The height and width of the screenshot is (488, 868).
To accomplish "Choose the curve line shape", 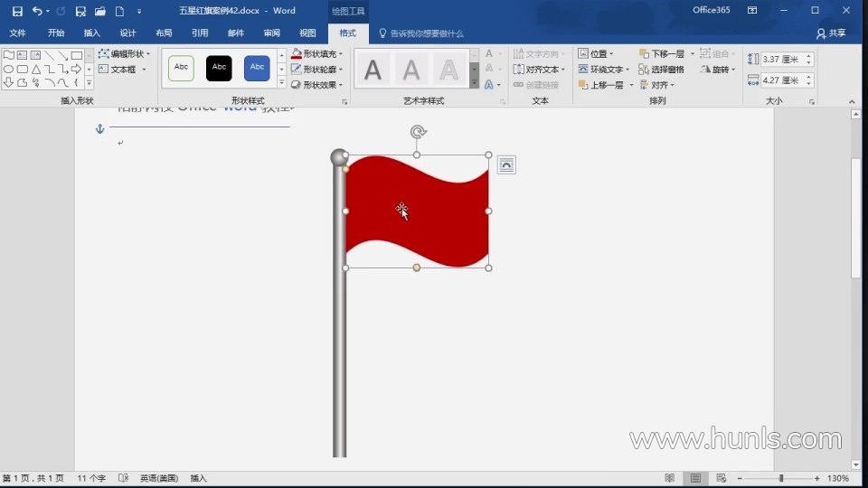I will [63, 82].
